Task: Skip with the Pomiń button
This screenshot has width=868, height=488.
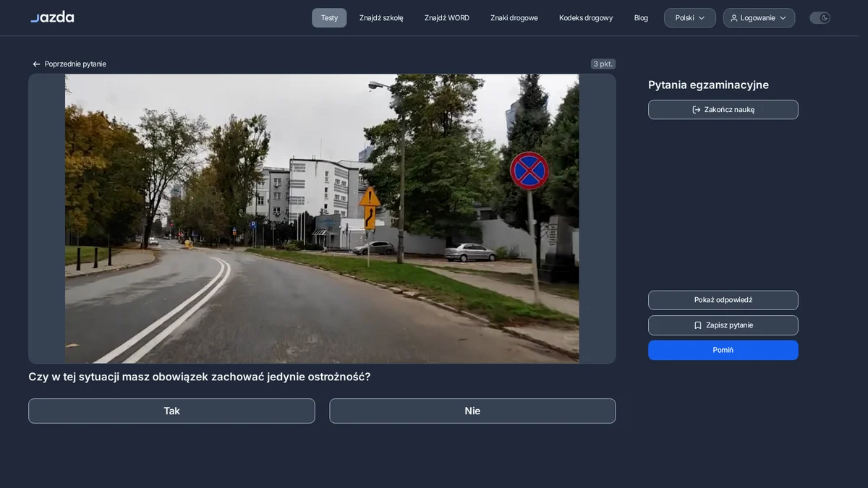Action: [723, 350]
